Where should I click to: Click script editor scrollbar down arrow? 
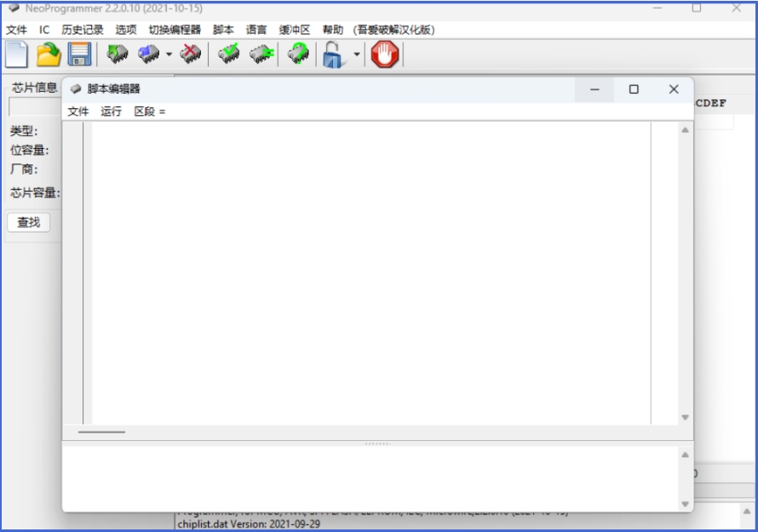(685, 417)
